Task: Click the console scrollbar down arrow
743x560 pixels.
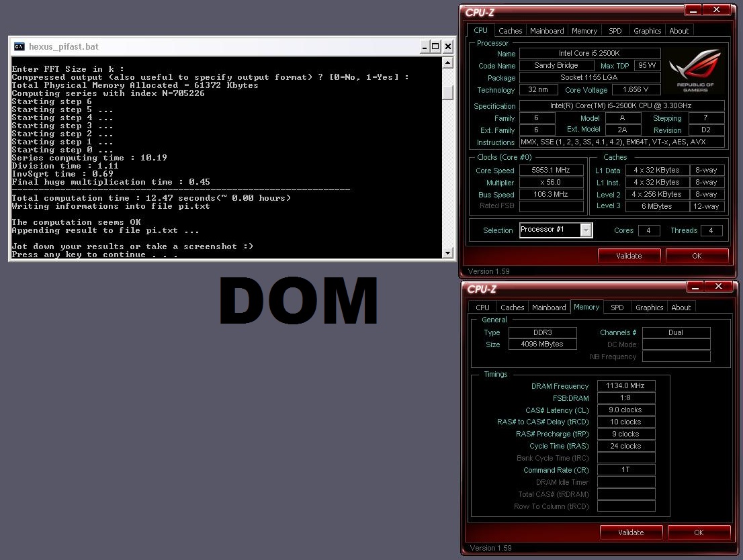Action: (447, 252)
